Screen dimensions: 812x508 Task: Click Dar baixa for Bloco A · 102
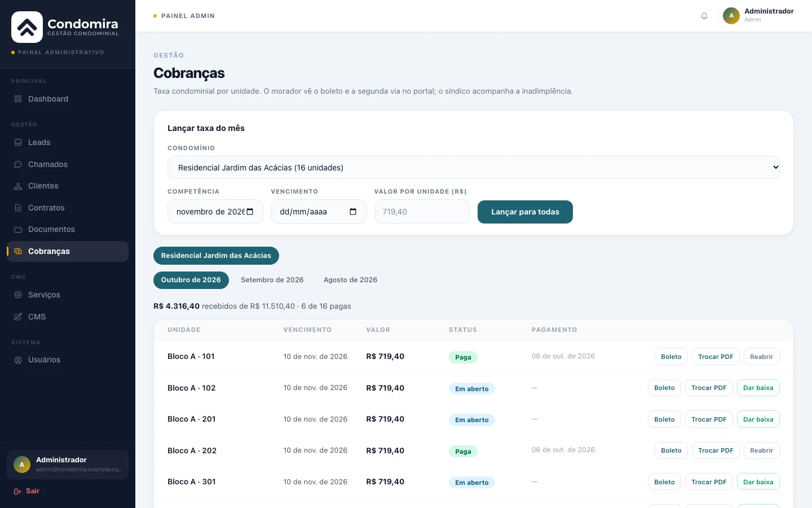(x=758, y=388)
